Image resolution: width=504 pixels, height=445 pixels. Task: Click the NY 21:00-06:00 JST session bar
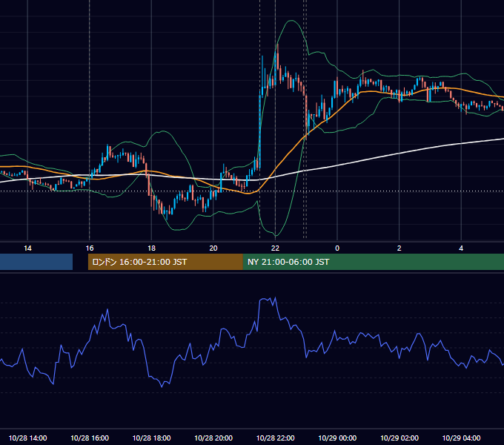[373, 262]
